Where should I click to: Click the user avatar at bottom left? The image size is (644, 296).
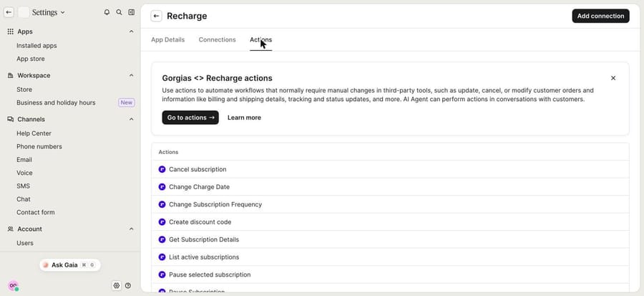(x=13, y=286)
